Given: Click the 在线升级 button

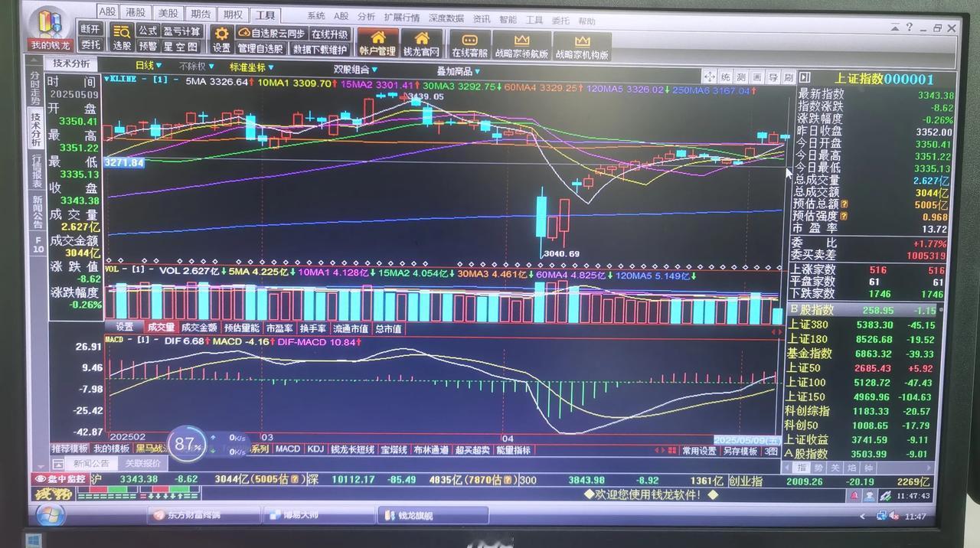Looking at the screenshot, I should (330, 34).
